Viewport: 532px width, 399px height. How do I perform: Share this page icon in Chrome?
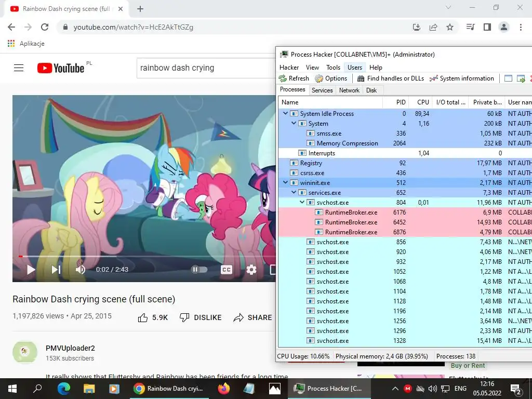coord(433,27)
